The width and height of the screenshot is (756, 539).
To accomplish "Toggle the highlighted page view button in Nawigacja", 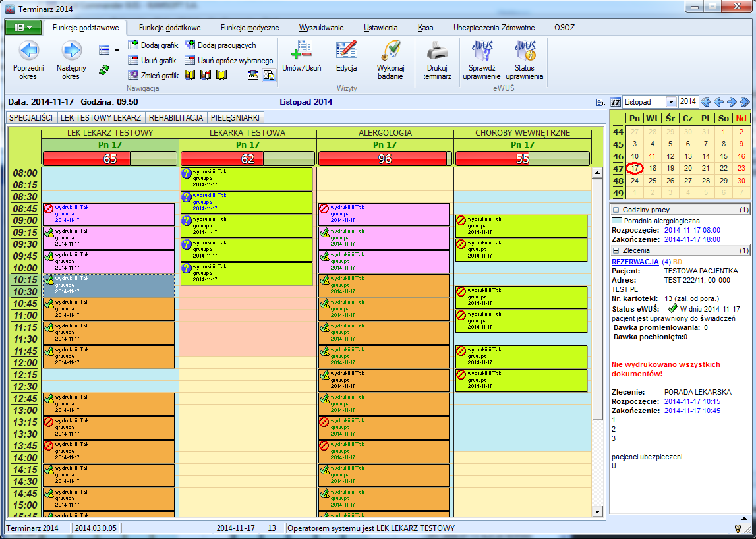I will 269,76.
